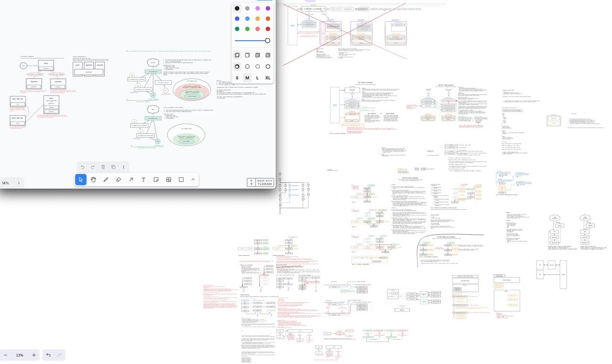Open the image asset tool
The image size is (612, 364).
tap(169, 180)
